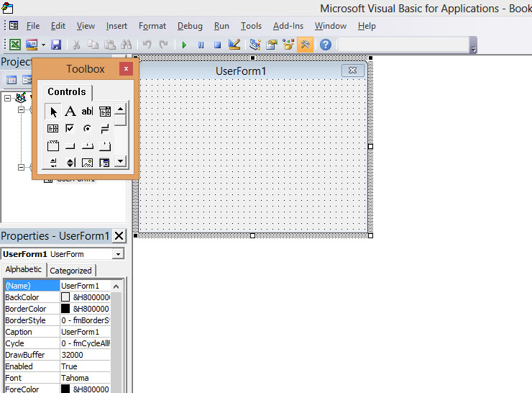Select the OptionButton control in Toolbox
Screen dimensions: 532x393
click(87, 128)
